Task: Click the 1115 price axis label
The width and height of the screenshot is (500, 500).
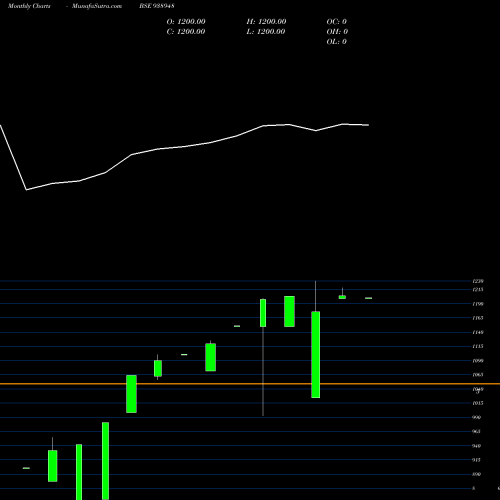Action: [478, 346]
